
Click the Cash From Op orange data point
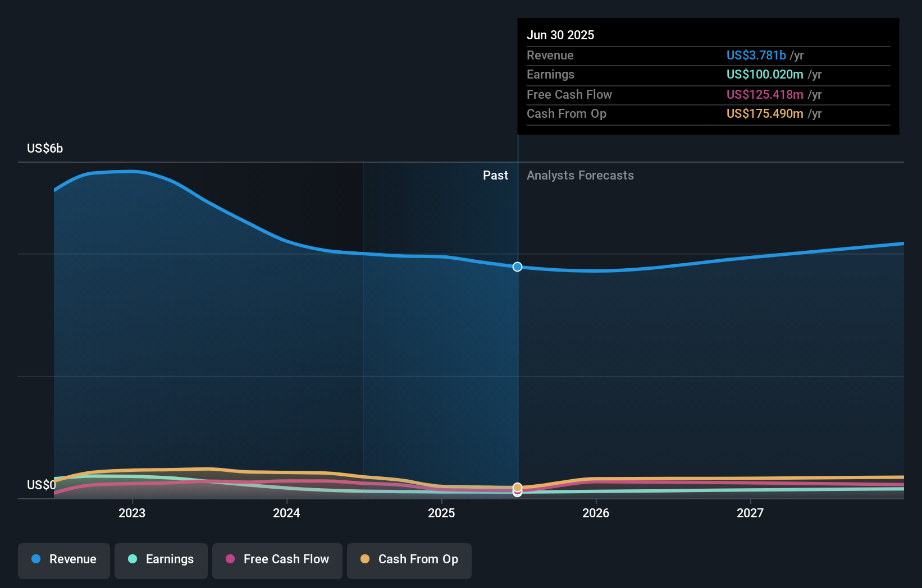pyautogui.click(x=517, y=487)
